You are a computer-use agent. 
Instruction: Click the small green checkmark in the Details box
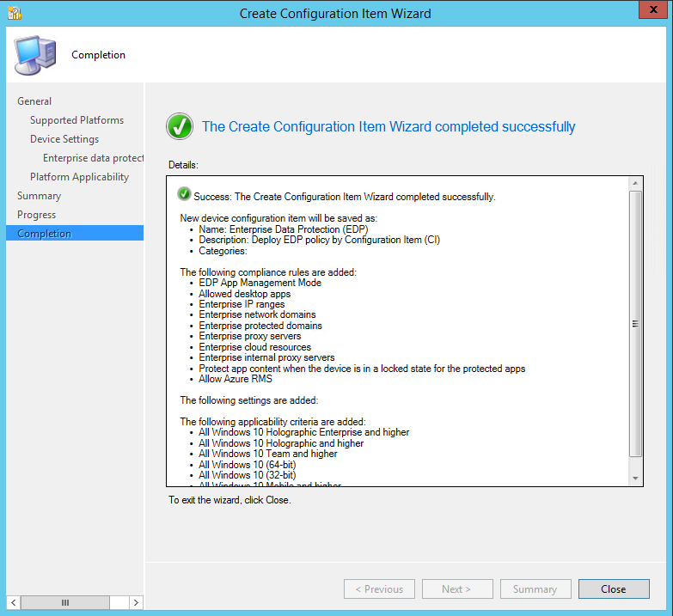tap(184, 195)
